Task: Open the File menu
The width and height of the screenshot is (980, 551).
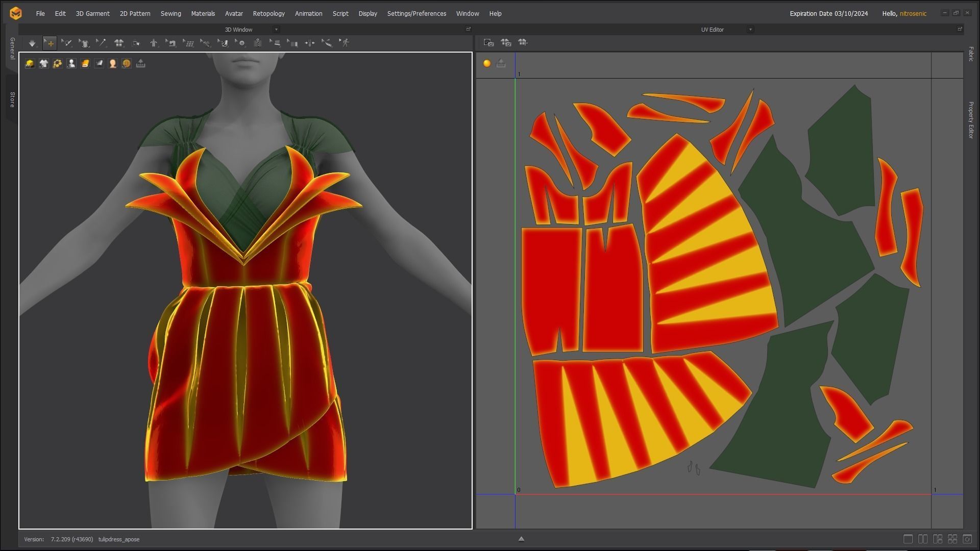Action: (40, 14)
